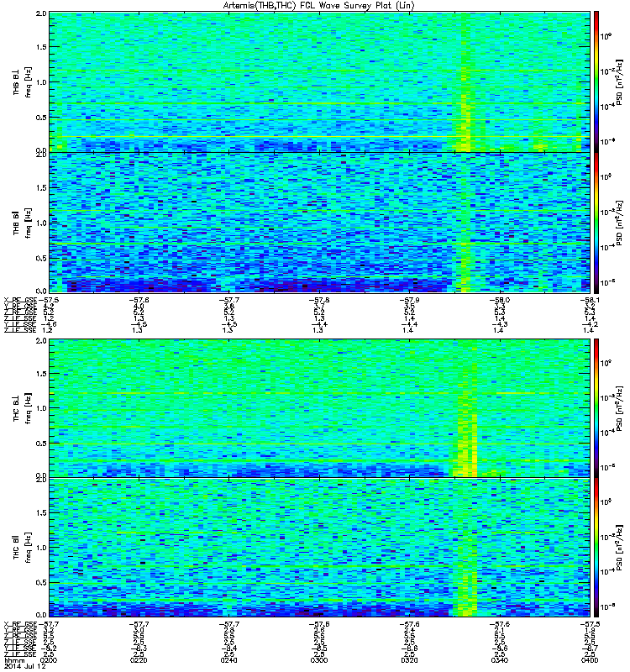This screenshot has width=630, height=672.
Task: Click the 0200 time tick label
Action: [48, 660]
